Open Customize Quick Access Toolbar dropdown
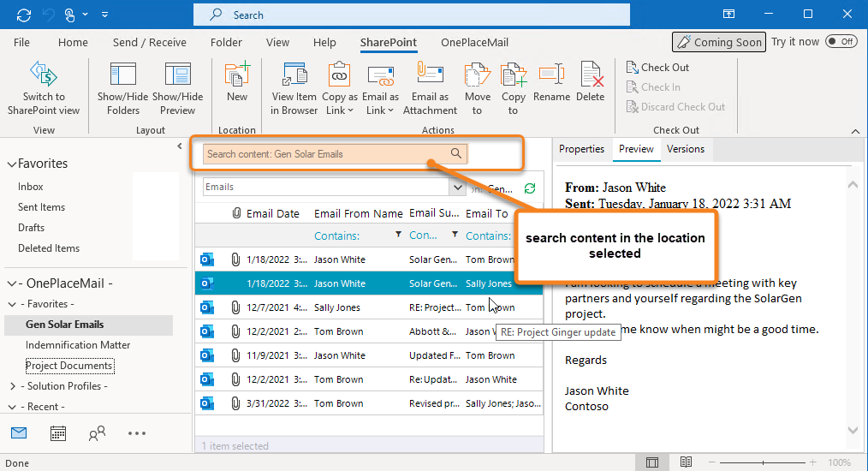 pos(104,15)
